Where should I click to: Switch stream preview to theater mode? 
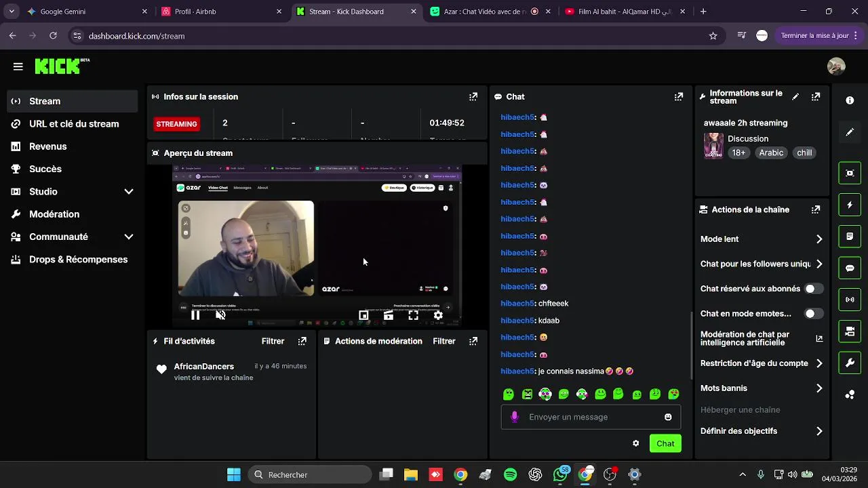tap(389, 315)
